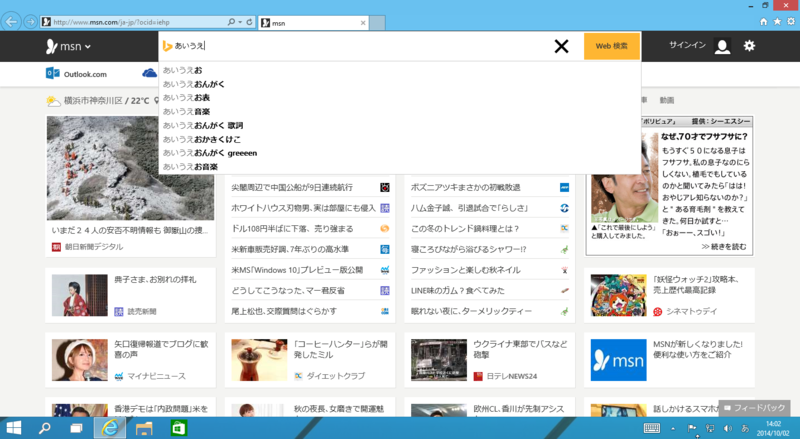Click the 動画 navigation tab
800x439 pixels.
(x=666, y=100)
